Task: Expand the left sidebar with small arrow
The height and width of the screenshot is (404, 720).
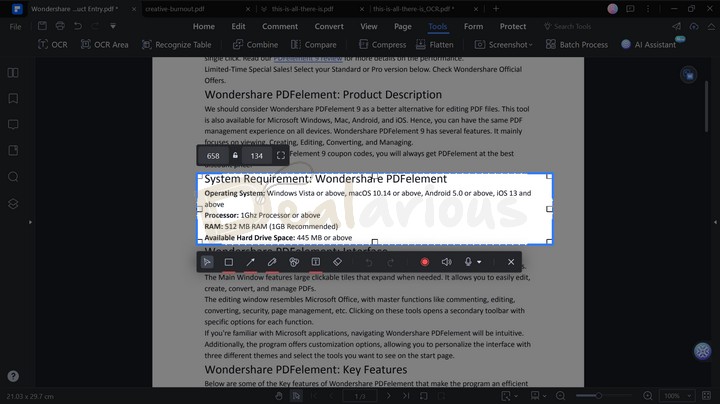Action: coord(30,222)
